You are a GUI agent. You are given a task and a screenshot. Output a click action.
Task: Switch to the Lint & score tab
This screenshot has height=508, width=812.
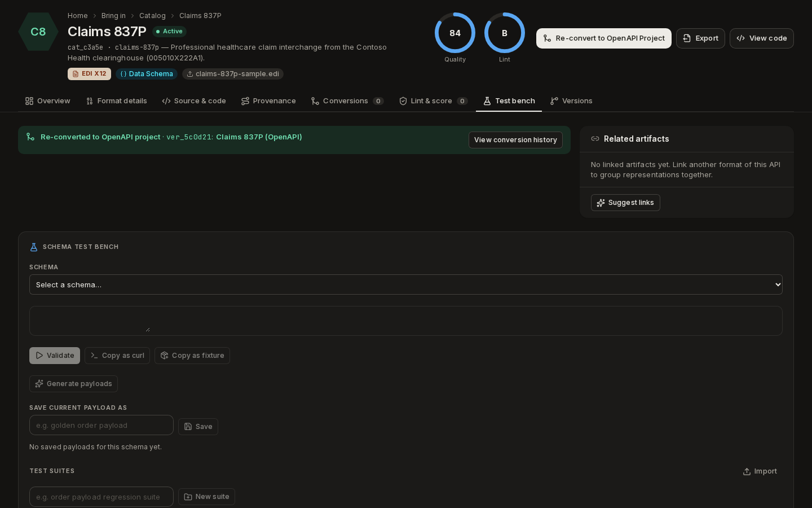point(433,101)
